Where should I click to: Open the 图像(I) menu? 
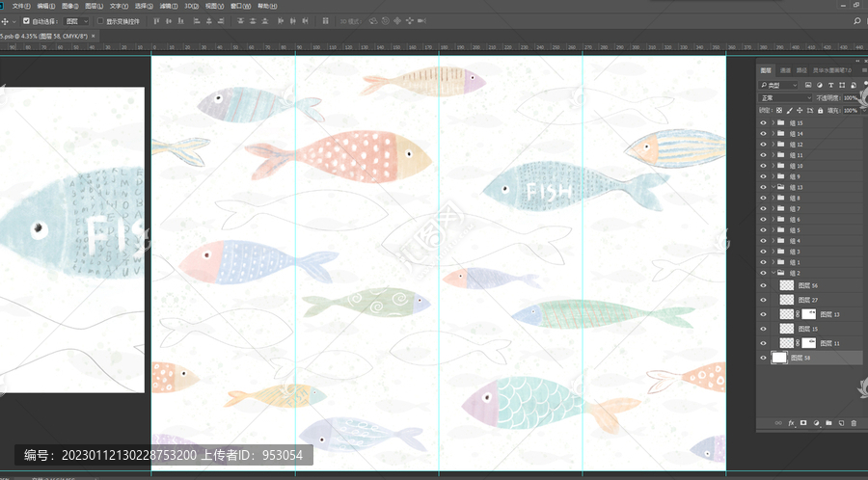69,6
